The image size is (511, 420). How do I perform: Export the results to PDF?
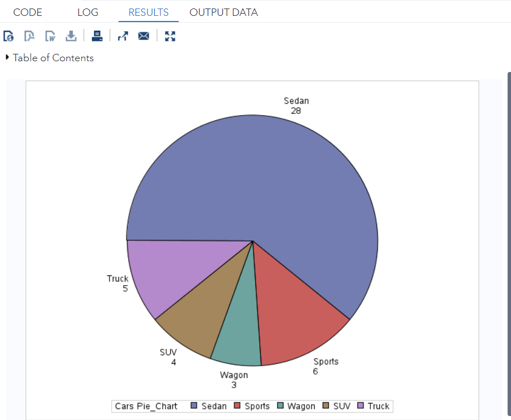click(x=29, y=36)
